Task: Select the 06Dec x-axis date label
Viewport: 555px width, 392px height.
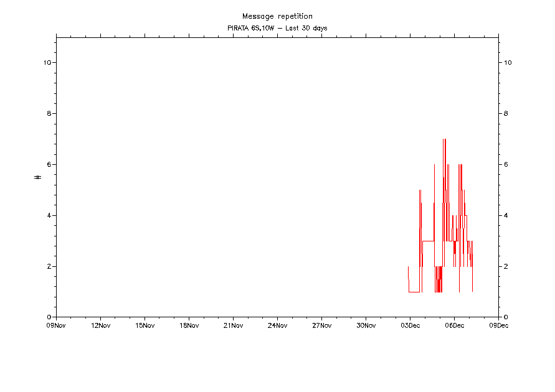Action: tap(454, 325)
